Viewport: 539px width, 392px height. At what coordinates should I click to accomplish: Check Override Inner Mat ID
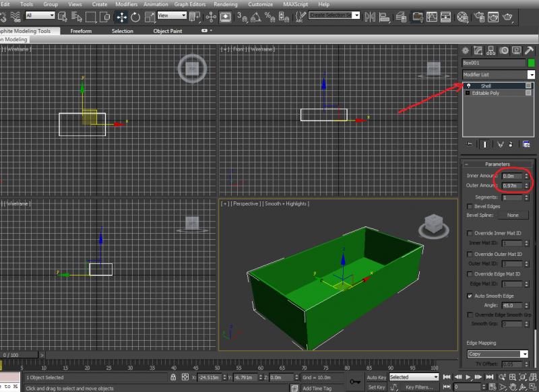click(470, 233)
